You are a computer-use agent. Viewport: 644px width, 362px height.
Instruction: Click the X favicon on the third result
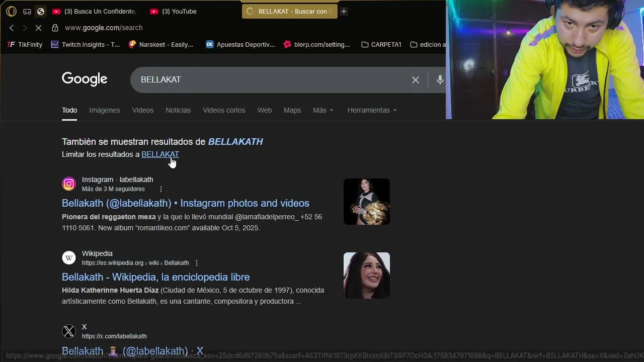click(69, 331)
